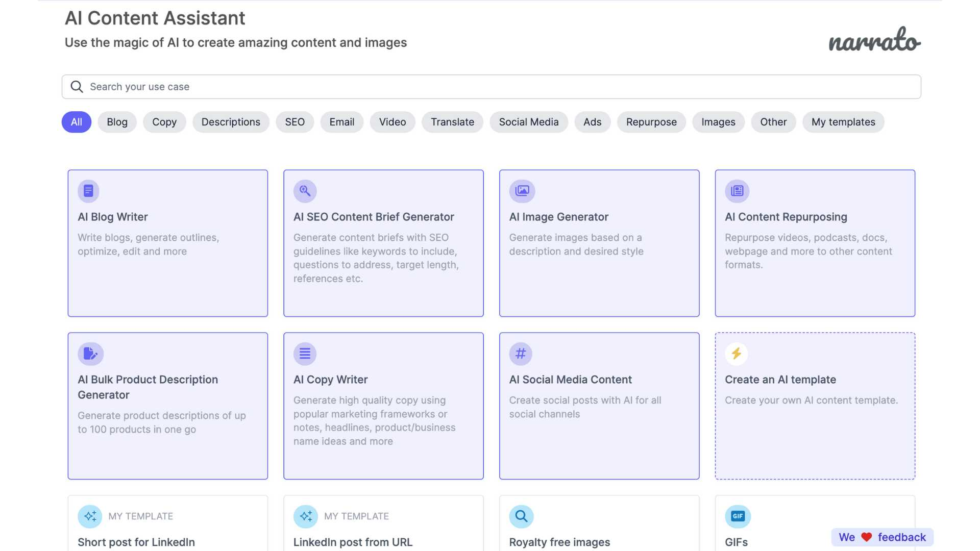
Task: Click the AI Image Generator icon
Action: pos(522,191)
